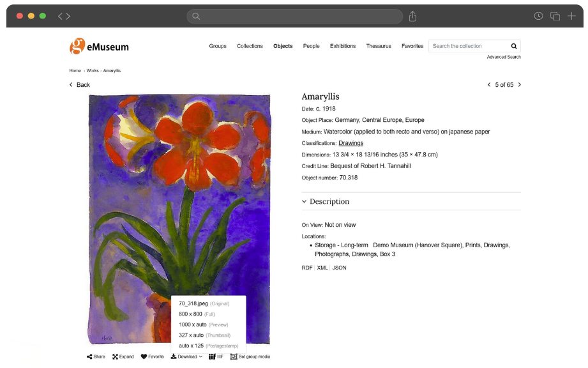Click 'Not on view' text
Viewport: 588px width, 368px height.
tap(340, 225)
